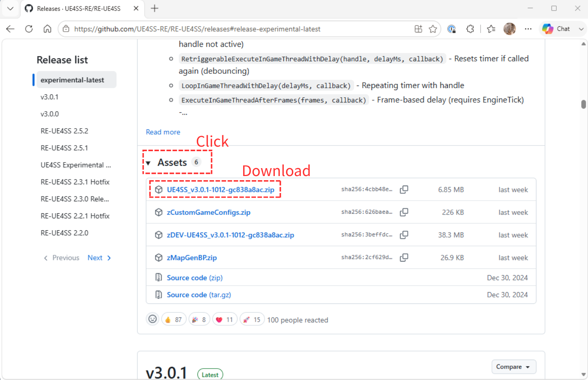
Task: Toggle heart reaction with 11
Action: [225, 320]
